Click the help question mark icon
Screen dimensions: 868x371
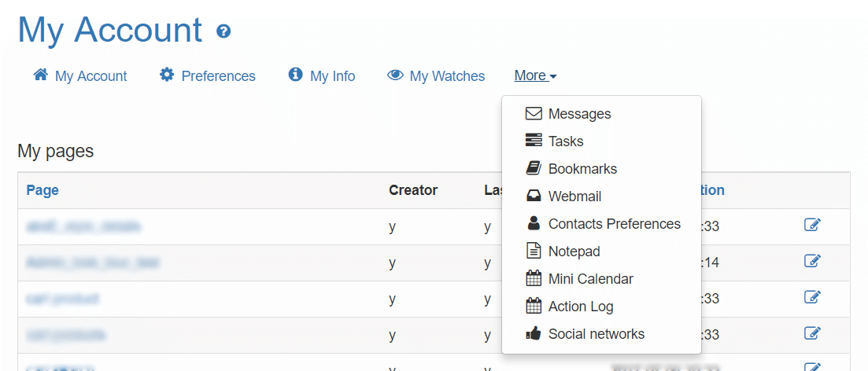pyautogui.click(x=223, y=31)
